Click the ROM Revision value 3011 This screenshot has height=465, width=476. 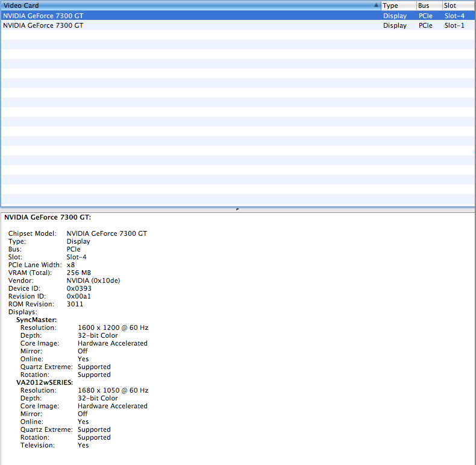coord(75,304)
